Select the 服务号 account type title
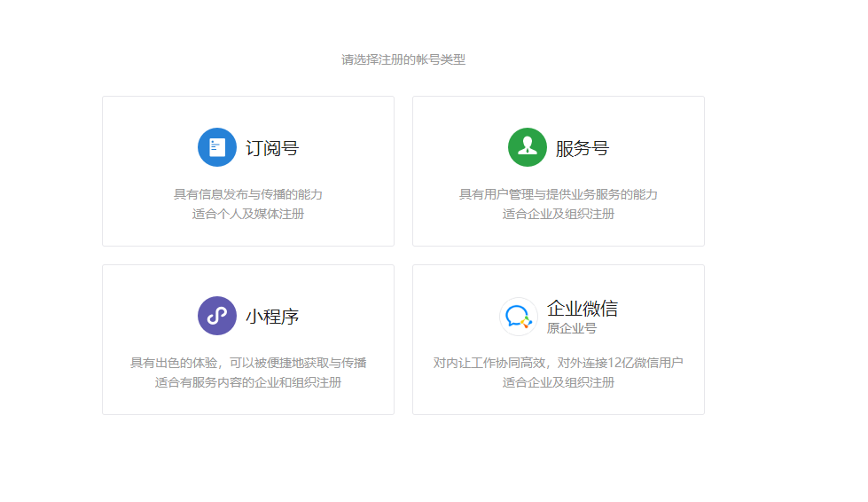Viewport: 868px width, 502px height. pyautogui.click(x=582, y=148)
